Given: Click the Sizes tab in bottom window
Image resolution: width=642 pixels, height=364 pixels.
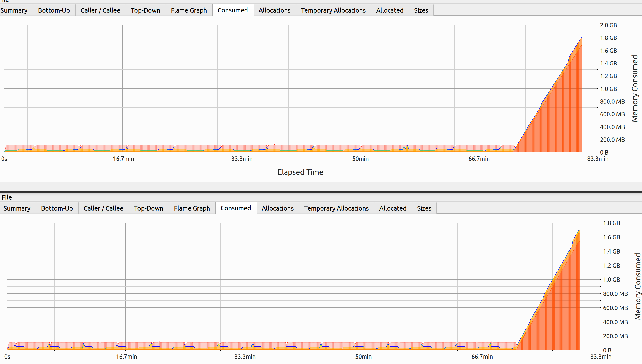Looking at the screenshot, I should coord(424,208).
